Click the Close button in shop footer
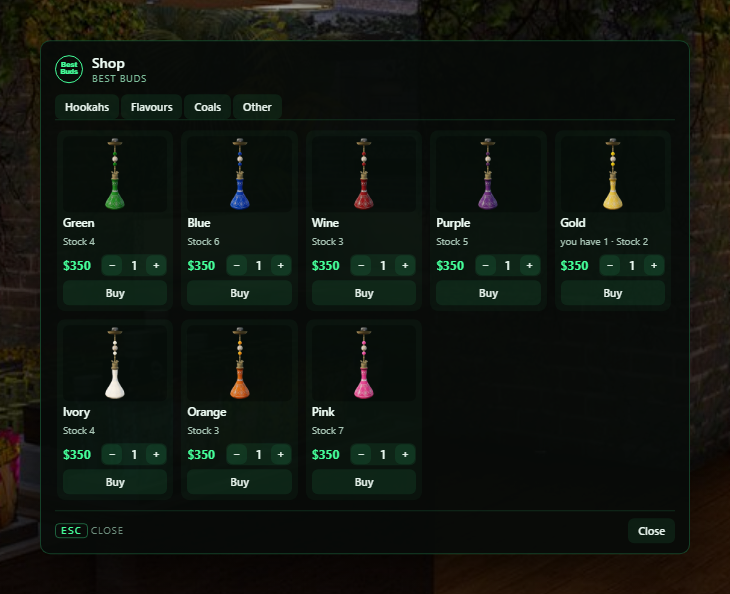Viewport: 730px width, 594px height. coord(651,531)
